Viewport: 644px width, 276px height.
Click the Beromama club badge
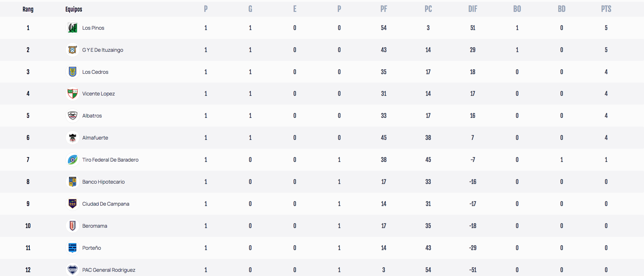pos(72,226)
